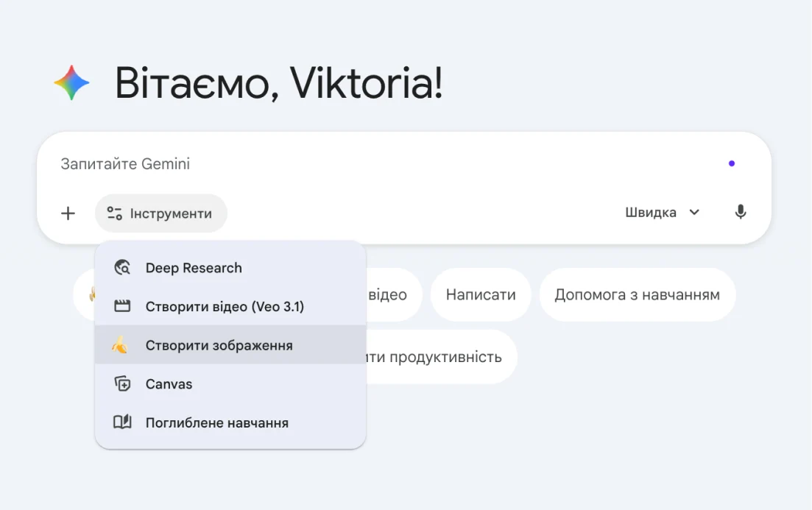Click the plus icon to add files
The image size is (812, 510).
pos(68,213)
